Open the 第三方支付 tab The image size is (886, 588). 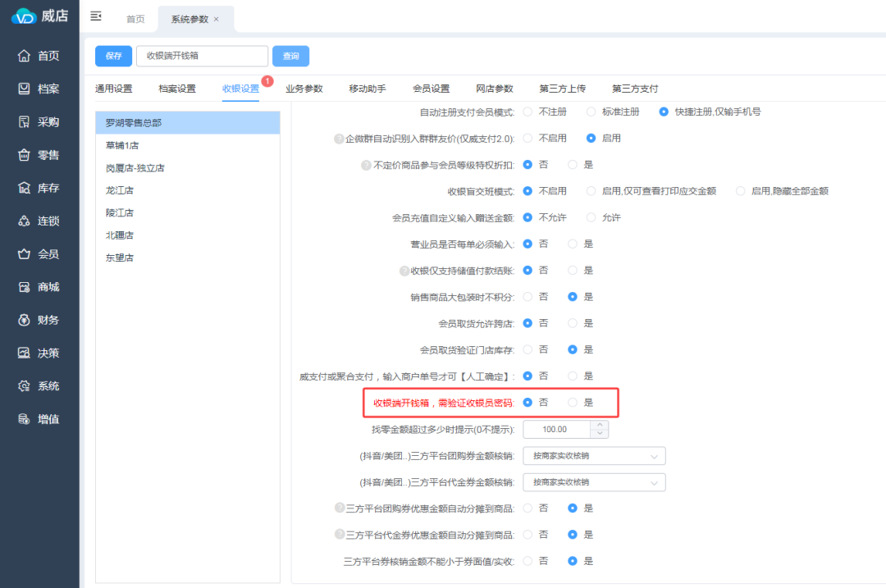(x=634, y=89)
